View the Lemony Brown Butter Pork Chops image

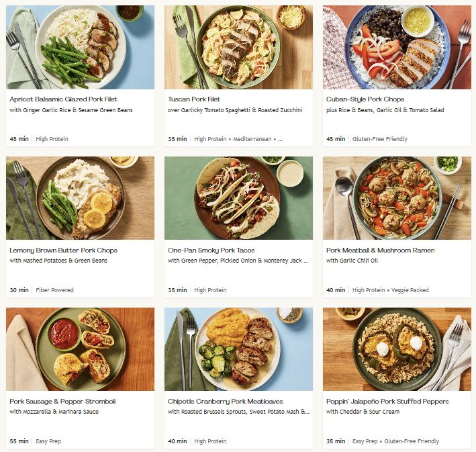click(80, 198)
